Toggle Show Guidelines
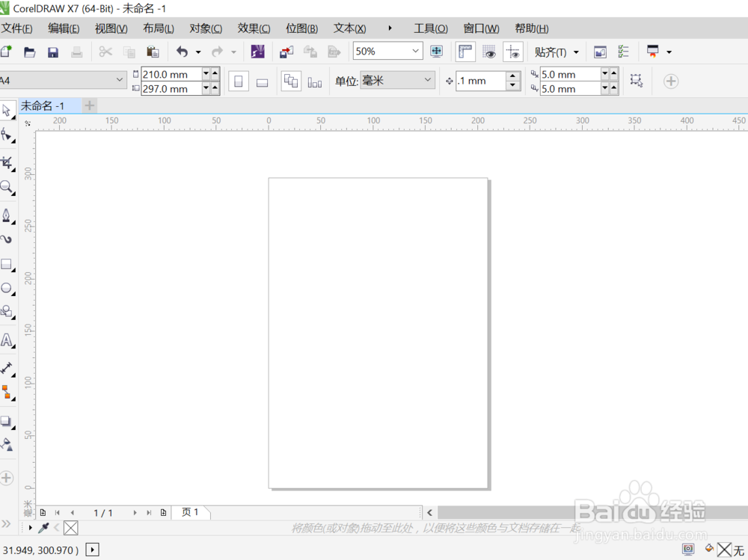This screenshot has width=748, height=560. tap(513, 52)
